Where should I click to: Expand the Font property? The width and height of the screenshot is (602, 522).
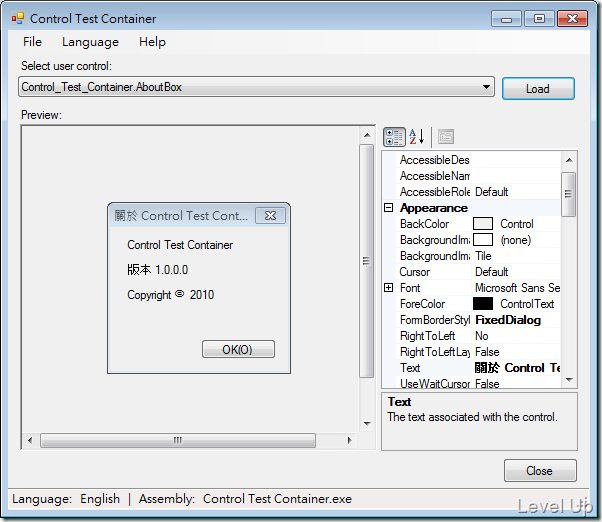pyautogui.click(x=389, y=287)
